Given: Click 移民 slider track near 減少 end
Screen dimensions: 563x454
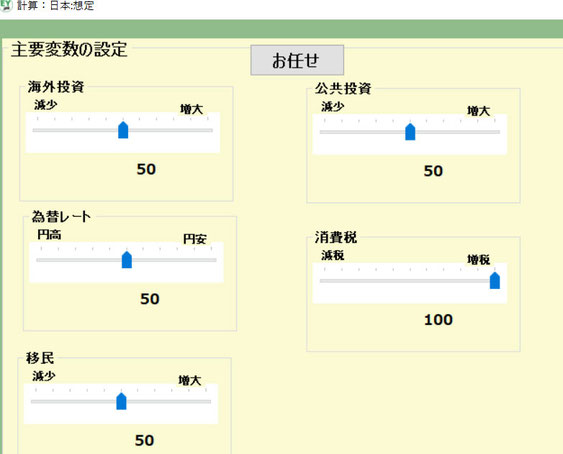Looking at the screenshot, I should pyautogui.click(x=48, y=402).
